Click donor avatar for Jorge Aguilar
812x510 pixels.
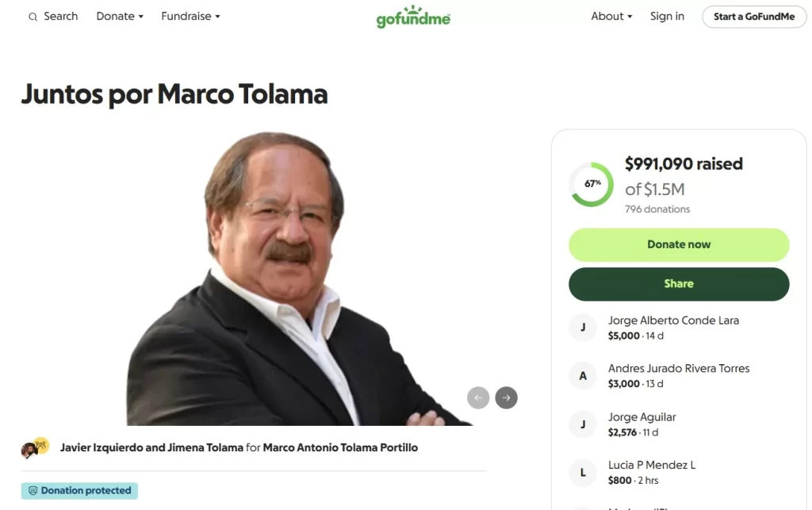tap(583, 424)
